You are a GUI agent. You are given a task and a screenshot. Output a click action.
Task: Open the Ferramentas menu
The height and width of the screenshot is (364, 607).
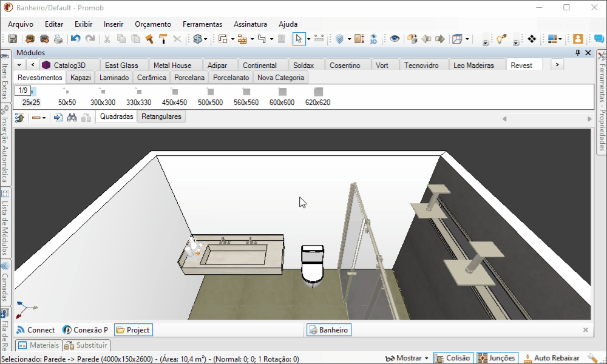point(203,24)
